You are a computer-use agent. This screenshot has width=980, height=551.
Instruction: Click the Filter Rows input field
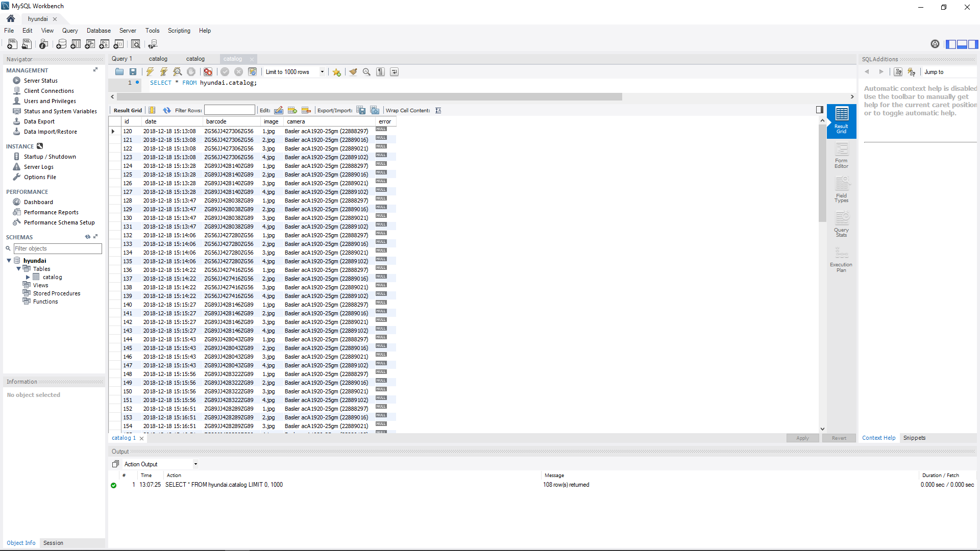pos(230,110)
